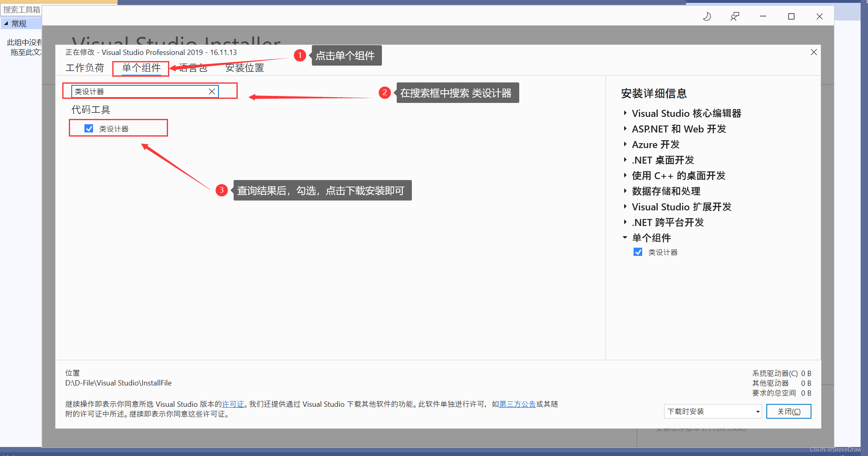This screenshot has height=456, width=868.
Task: Expand Visual Studio 核心编辑器 node
Action: pyautogui.click(x=625, y=113)
